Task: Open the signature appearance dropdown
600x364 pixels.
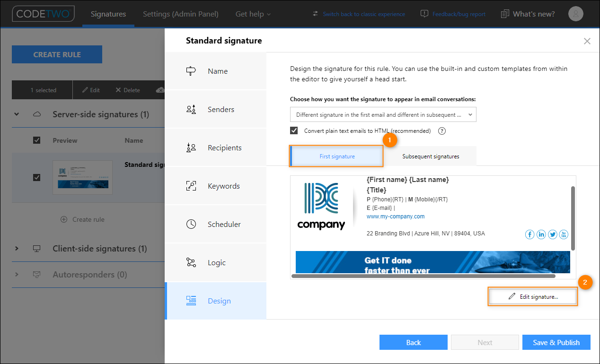Action: point(383,115)
